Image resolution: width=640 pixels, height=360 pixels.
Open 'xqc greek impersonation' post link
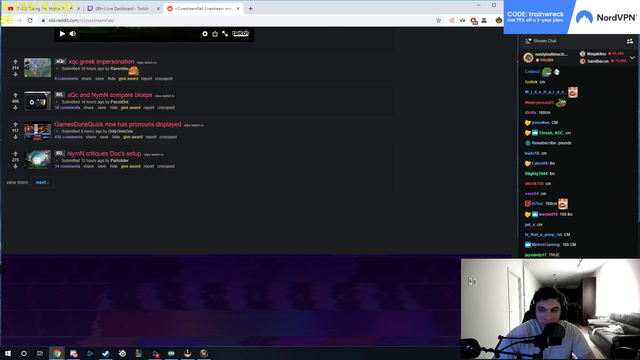point(101,62)
